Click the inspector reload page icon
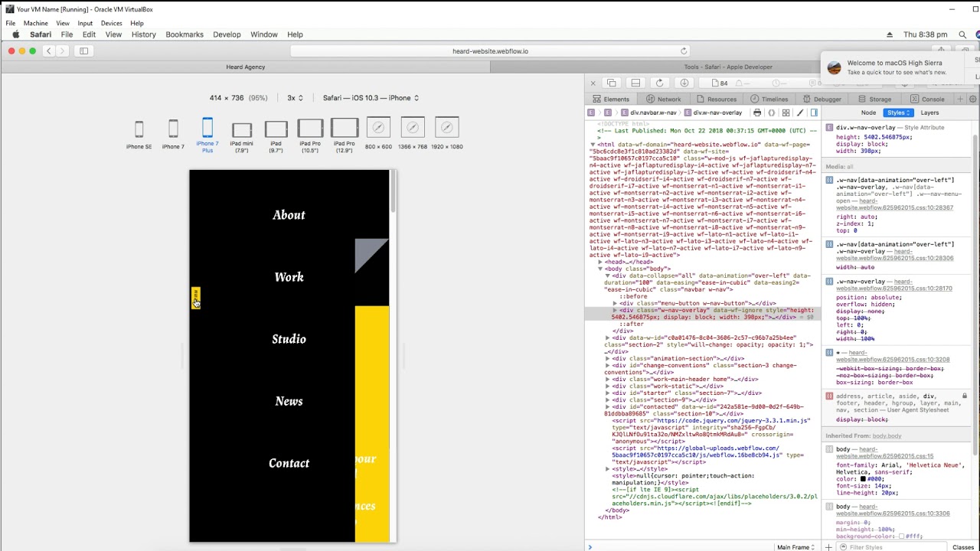This screenshot has height=551, width=980. coord(660,83)
